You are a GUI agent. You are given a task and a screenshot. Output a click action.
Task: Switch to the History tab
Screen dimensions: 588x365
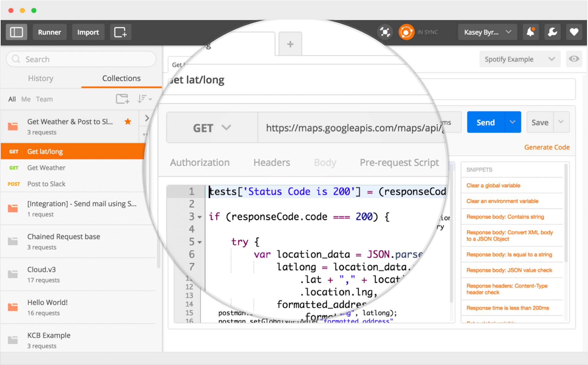pos(40,78)
